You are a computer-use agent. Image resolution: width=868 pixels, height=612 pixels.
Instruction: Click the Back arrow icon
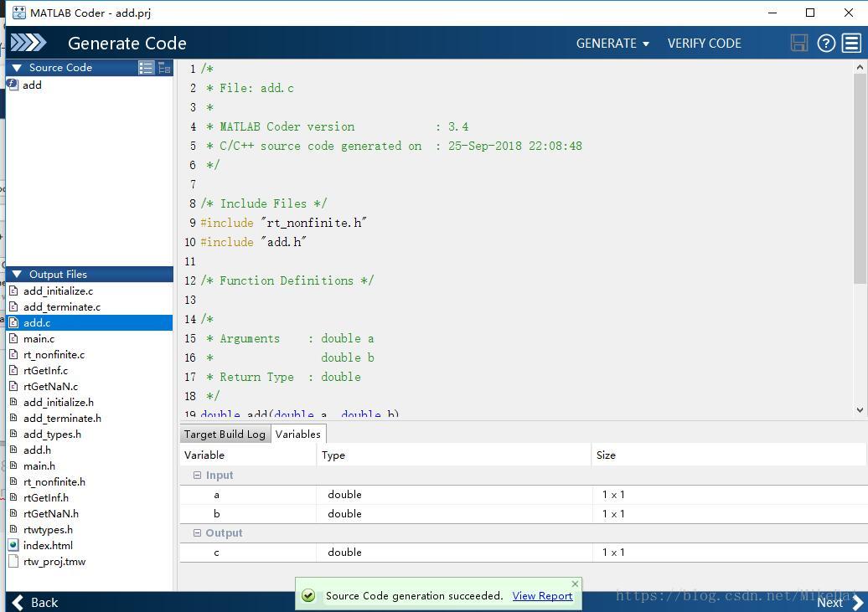18,602
